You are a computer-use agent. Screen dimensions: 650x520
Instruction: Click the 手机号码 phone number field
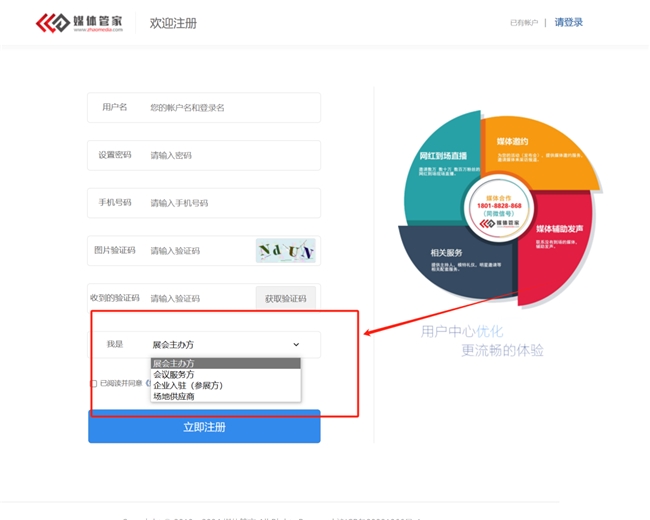pyautogui.click(x=230, y=203)
